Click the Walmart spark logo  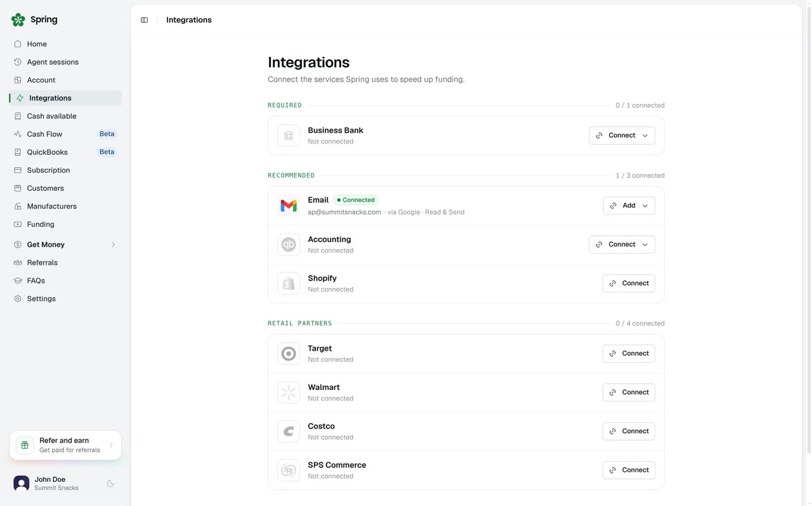(x=289, y=392)
